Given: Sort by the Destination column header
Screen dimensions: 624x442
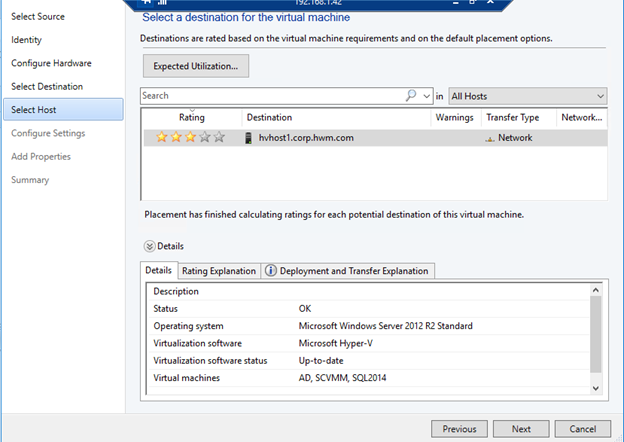Looking at the screenshot, I should point(336,117).
